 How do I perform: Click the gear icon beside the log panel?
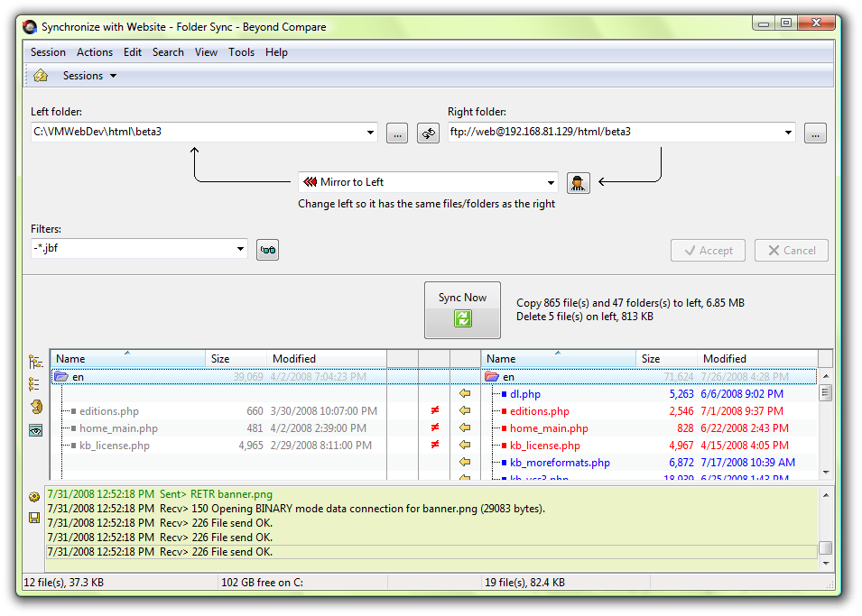[x=34, y=497]
